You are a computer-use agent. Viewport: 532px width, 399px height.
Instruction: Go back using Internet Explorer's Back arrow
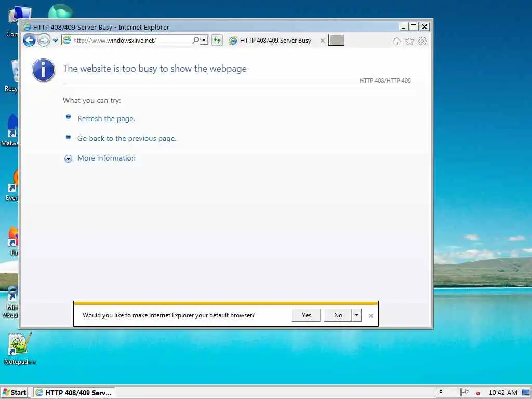[x=30, y=41]
